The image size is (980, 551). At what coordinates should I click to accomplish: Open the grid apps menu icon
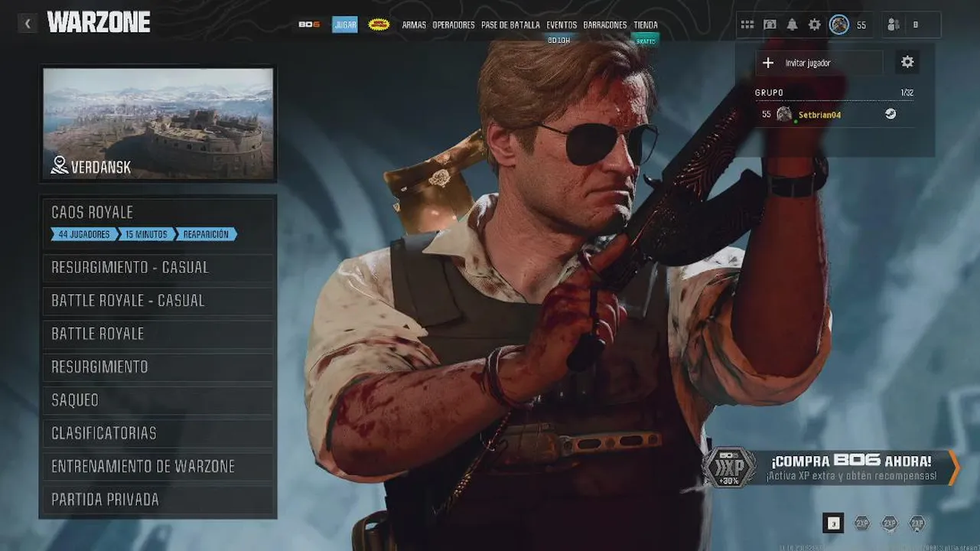pyautogui.click(x=747, y=24)
